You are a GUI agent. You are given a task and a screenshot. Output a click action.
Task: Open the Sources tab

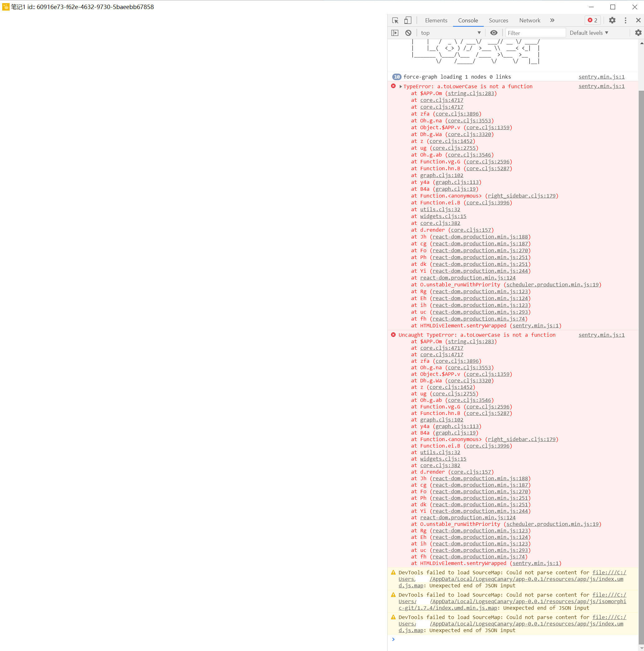498,20
